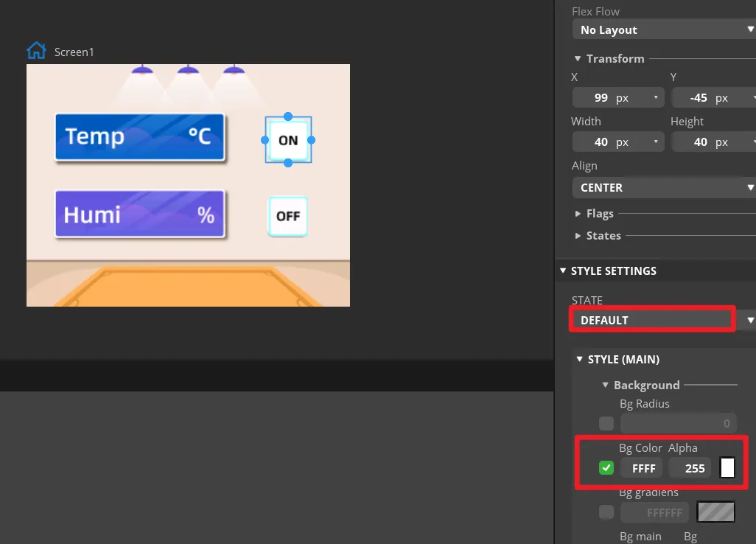Select the ON button widget on canvas
756x544 pixels.
[288, 140]
